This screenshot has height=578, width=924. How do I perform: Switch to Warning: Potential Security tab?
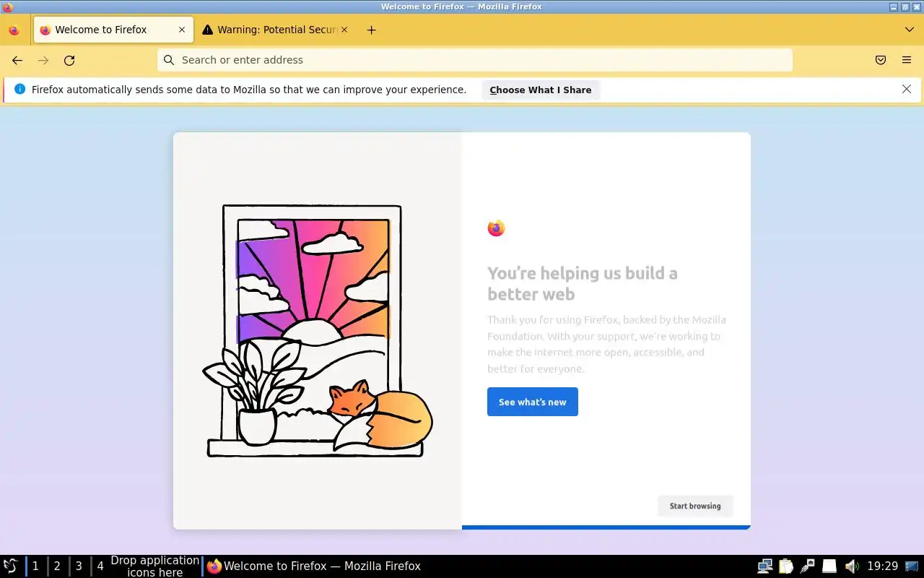click(x=275, y=30)
